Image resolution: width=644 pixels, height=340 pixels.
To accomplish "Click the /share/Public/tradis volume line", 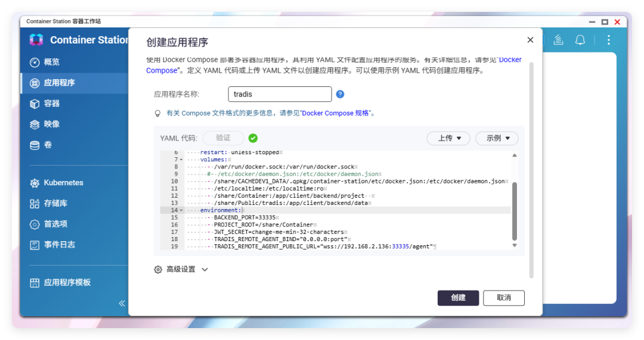I will 291,203.
